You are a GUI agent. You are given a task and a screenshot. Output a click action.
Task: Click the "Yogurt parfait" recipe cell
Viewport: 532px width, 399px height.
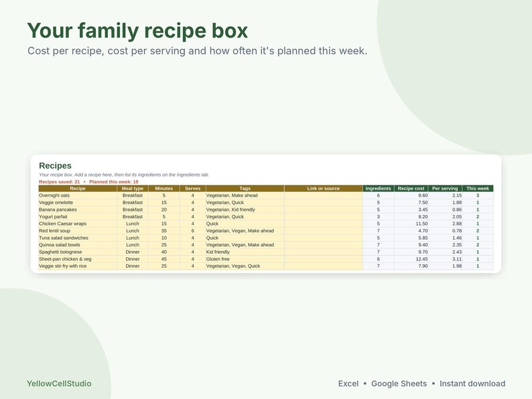click(78, 217)
